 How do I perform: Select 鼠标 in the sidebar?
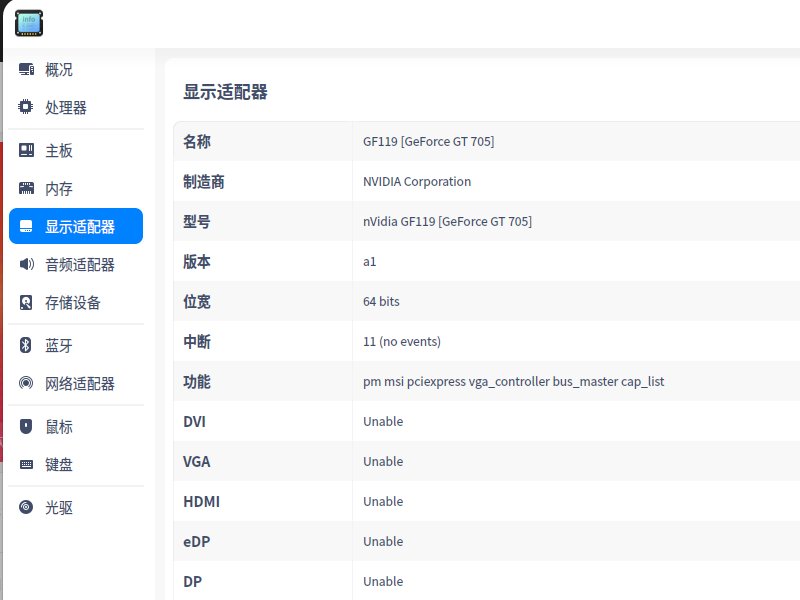76,427
